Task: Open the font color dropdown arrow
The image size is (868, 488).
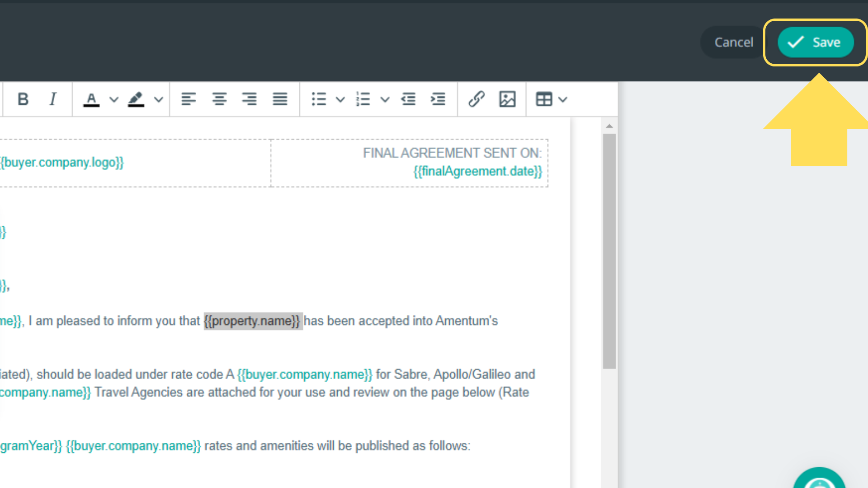Action: pyautogui.click(x=114, y=99)
